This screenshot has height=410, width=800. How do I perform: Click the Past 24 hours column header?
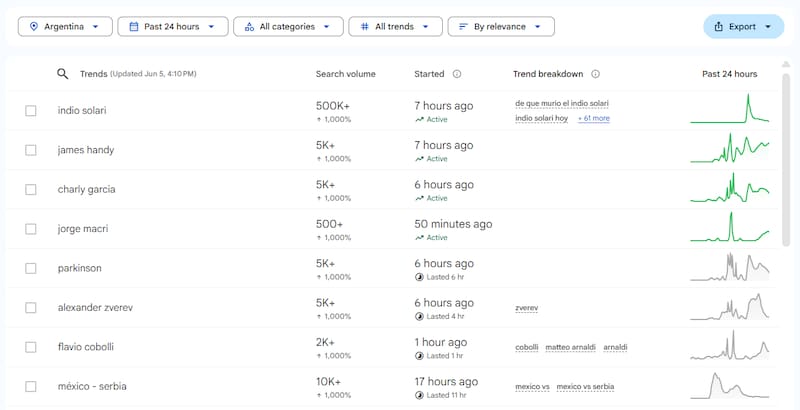[730, 74]
